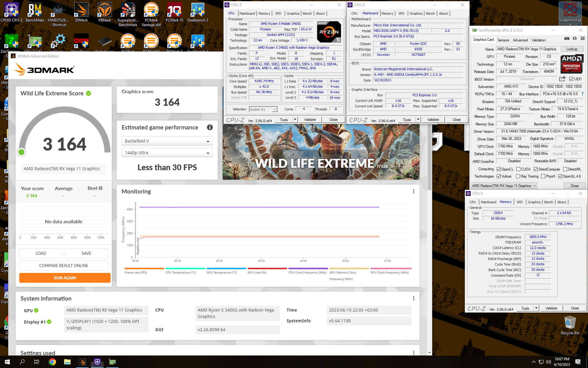Click the Task View taskbar button
Viewport: 588px width, 368px height.
(37, 362)
